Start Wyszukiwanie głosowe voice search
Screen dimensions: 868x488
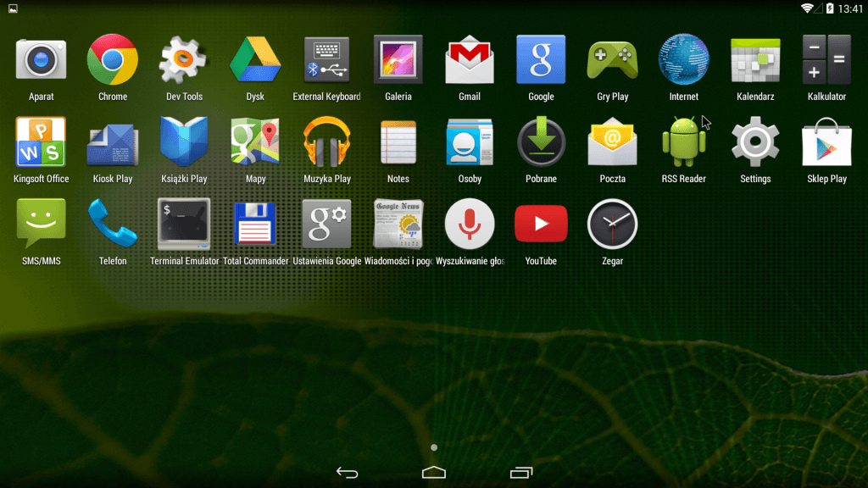tap(470, 224)
